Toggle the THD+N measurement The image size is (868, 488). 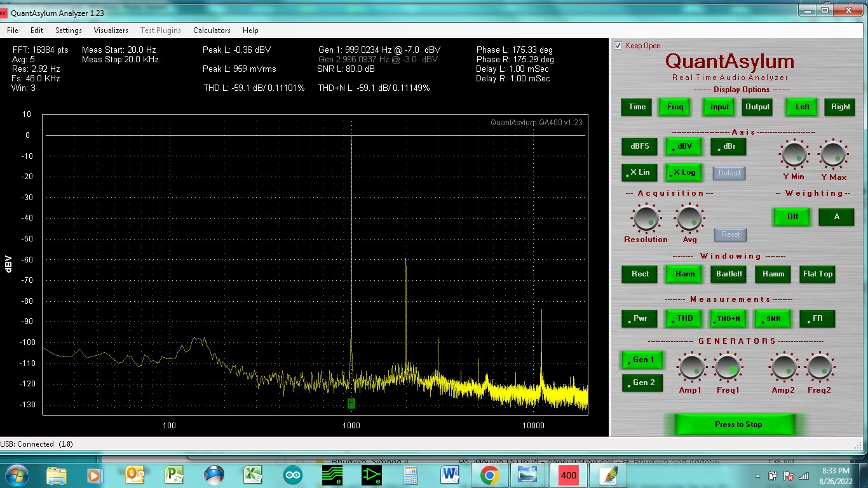(728, 318)
